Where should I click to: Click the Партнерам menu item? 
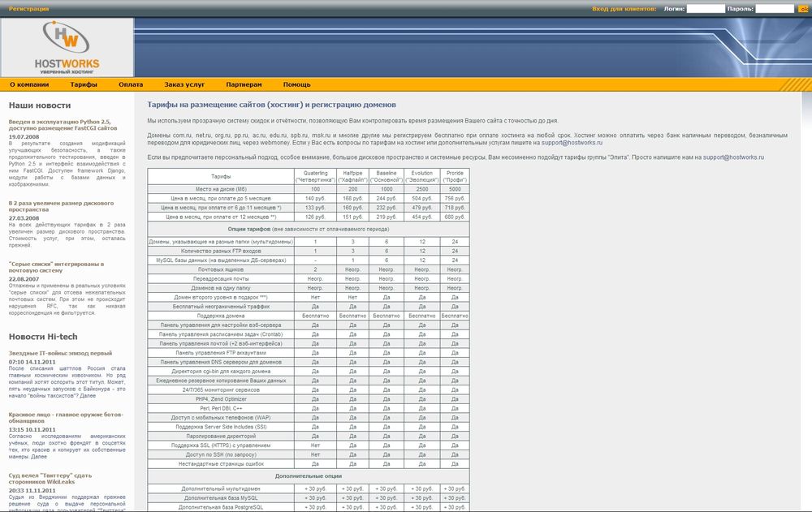pos(244,84)
